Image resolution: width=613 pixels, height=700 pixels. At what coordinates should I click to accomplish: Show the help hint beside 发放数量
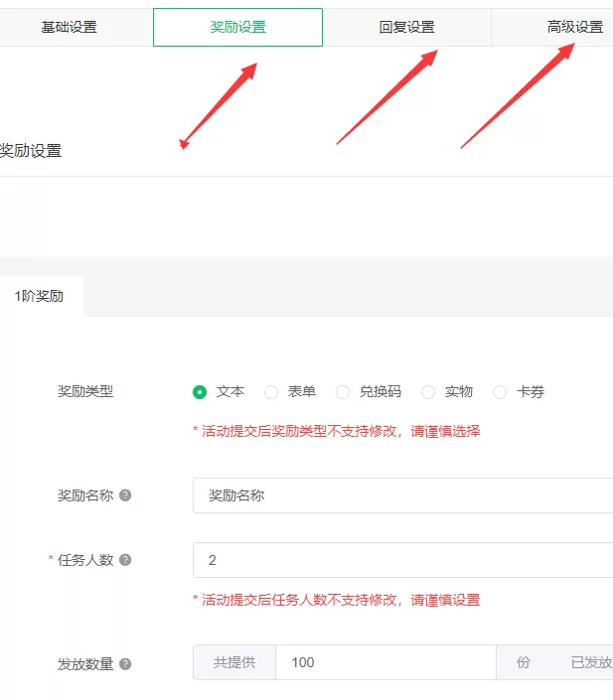point(125,664)
